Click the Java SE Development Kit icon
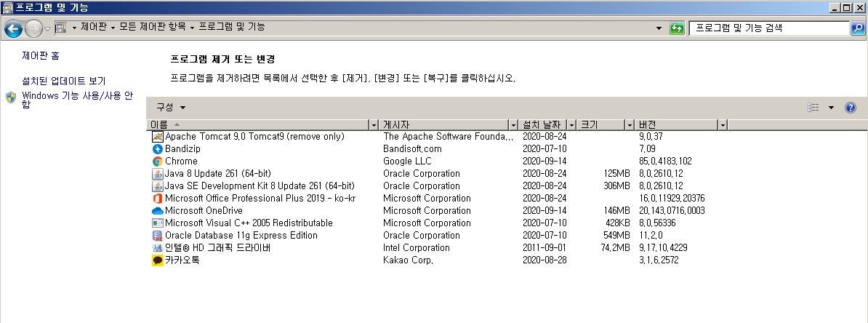Viewport: 868px width, 323px height. point(158,186)
